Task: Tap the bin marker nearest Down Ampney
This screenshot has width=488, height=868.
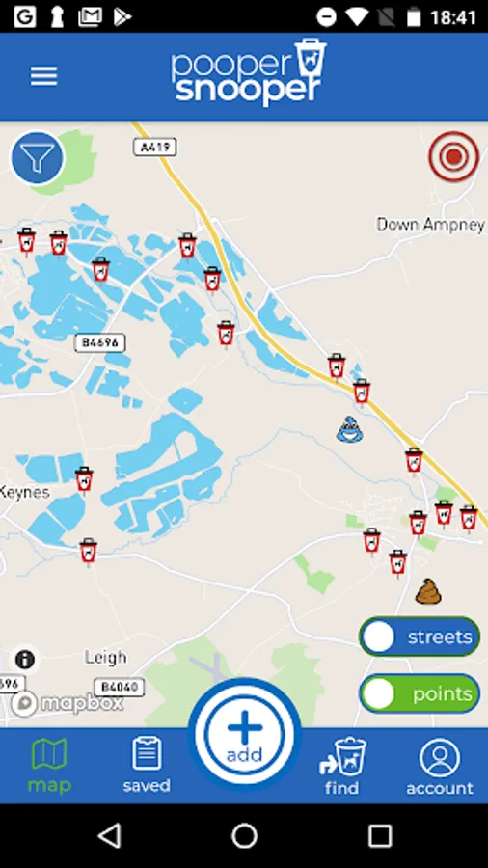Action: (x=337, y=366)
